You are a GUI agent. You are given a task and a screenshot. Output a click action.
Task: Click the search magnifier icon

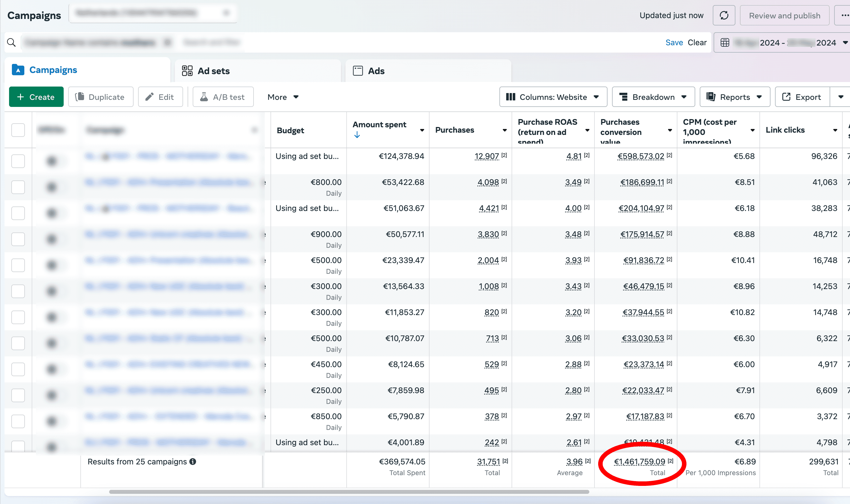point(12,42)
